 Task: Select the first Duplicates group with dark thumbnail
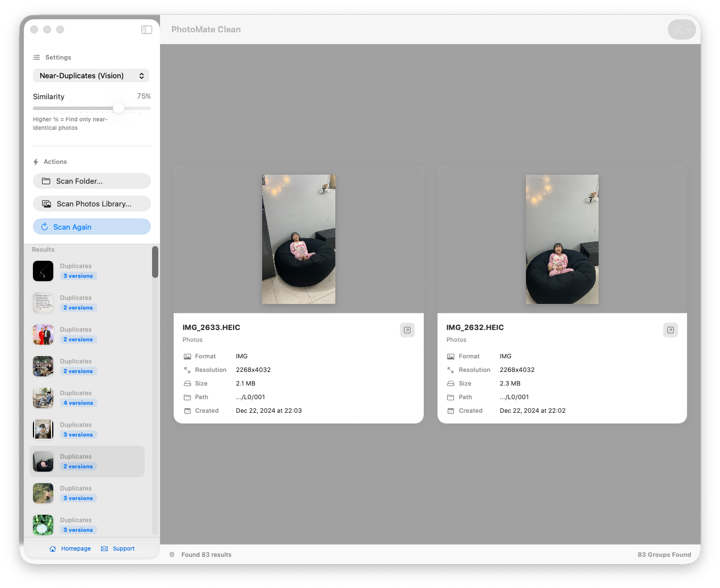[x=87, y=271]
